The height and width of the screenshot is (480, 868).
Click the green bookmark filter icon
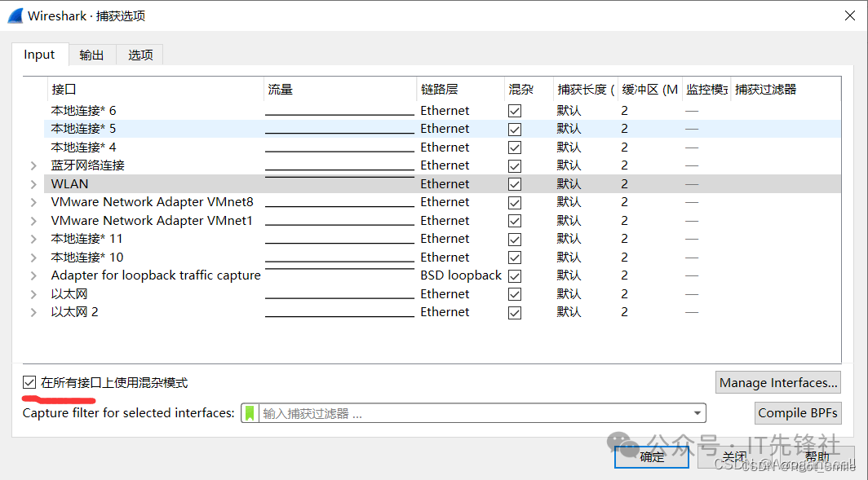tap(250, 413)
